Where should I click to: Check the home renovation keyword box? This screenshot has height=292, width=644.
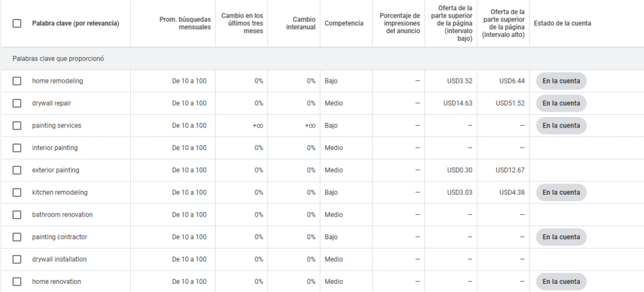coord(17,281)
